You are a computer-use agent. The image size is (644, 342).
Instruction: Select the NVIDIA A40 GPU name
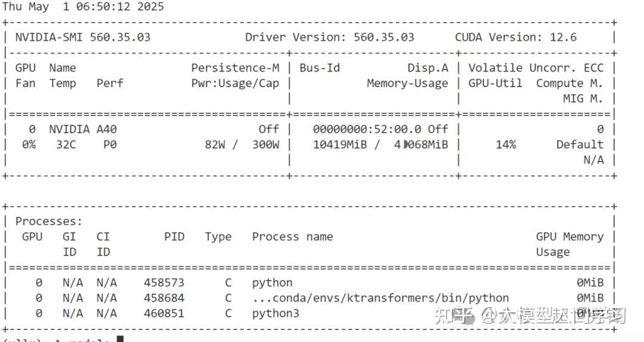[69, 129]
